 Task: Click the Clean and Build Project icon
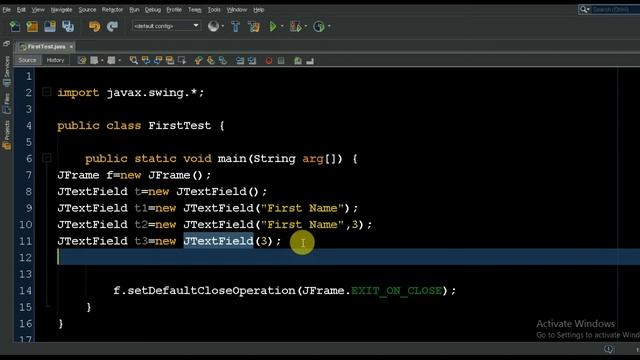(x=254, y=27)
